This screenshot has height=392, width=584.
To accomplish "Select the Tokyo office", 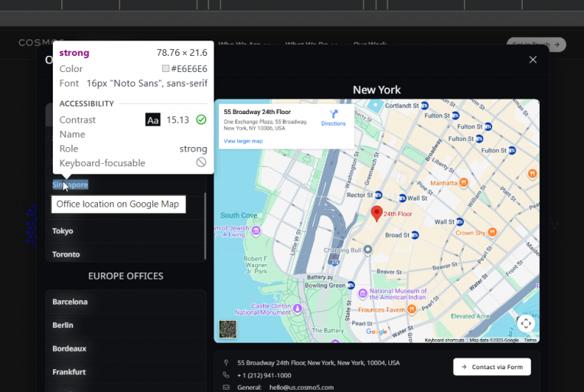I will point(126,231).
